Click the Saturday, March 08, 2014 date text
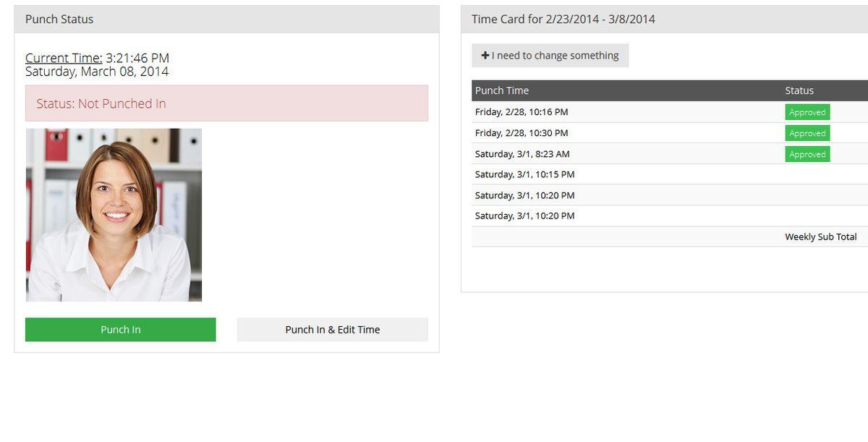Image resolution: width=868 pixels, height=442 pixels. [97, 72]
